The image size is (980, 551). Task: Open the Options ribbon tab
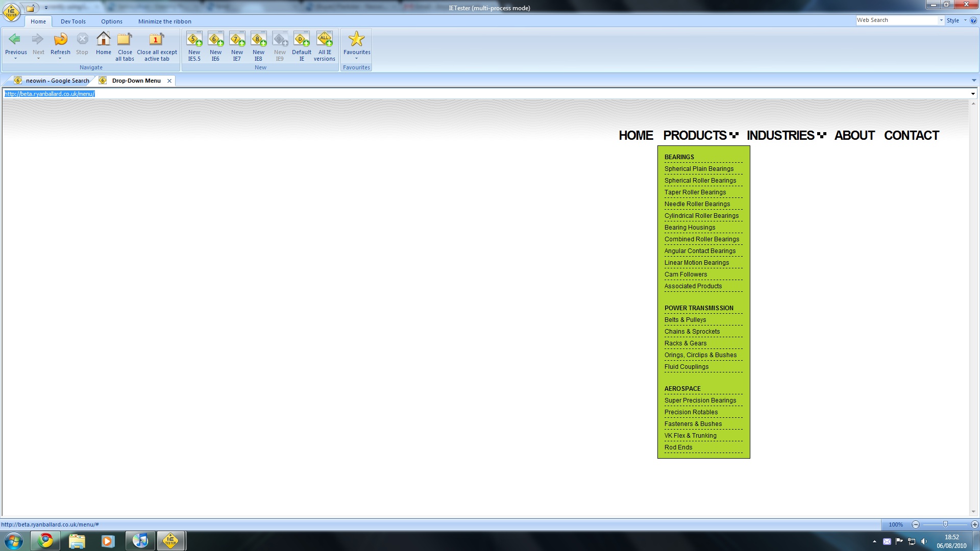111,21
